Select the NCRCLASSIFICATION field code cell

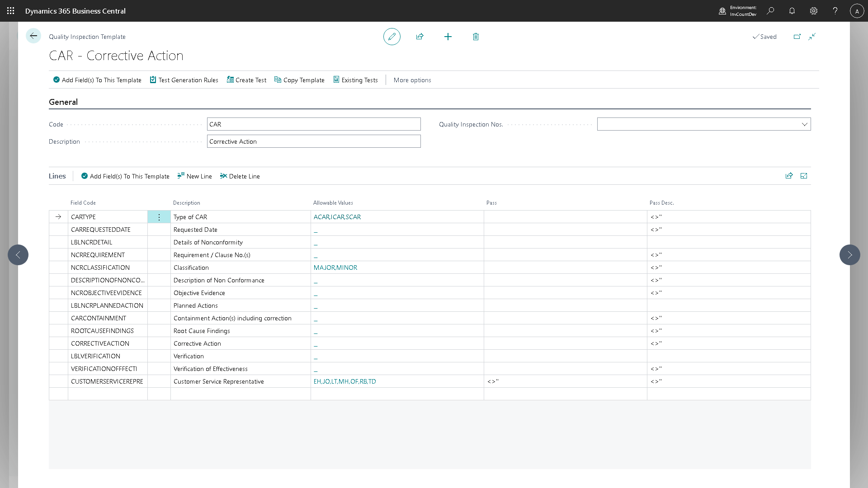coord(108,267)
